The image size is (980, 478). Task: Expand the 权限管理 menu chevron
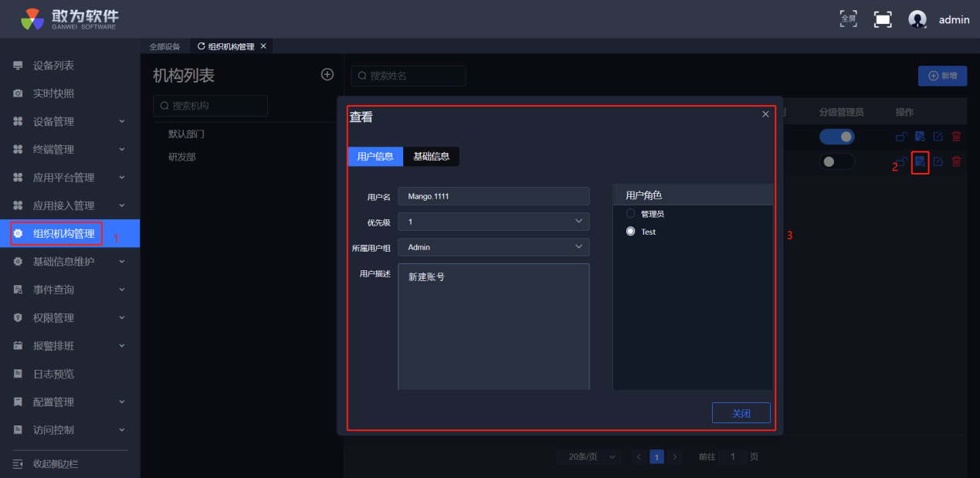(x=122, y=317)
